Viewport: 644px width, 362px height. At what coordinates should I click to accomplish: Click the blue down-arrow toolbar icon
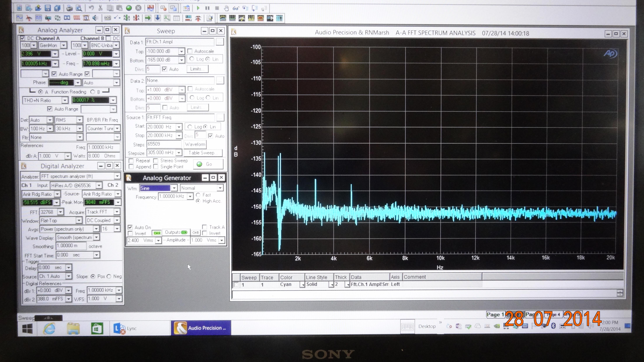pos(158,18)
